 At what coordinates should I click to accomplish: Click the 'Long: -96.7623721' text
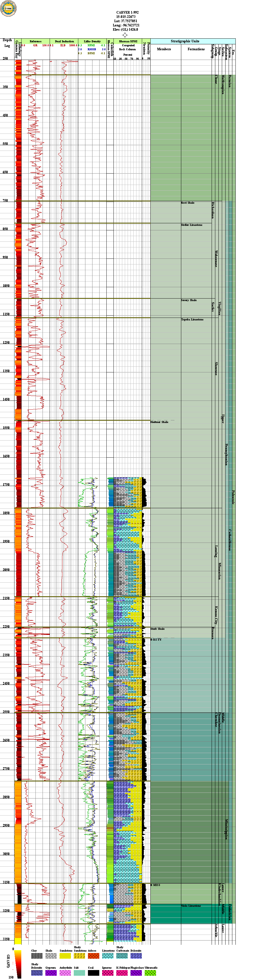pyautogui.click(x=126, y=25)
